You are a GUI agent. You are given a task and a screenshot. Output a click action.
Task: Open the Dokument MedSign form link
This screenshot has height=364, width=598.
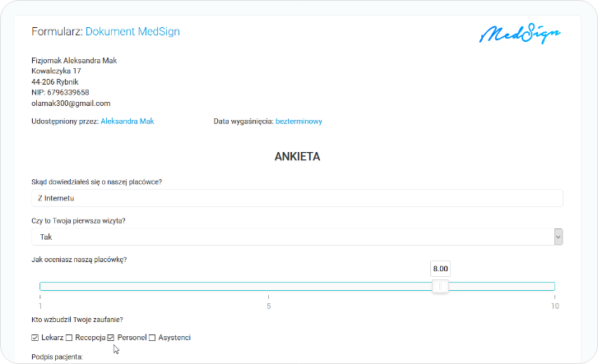(132, 32)
